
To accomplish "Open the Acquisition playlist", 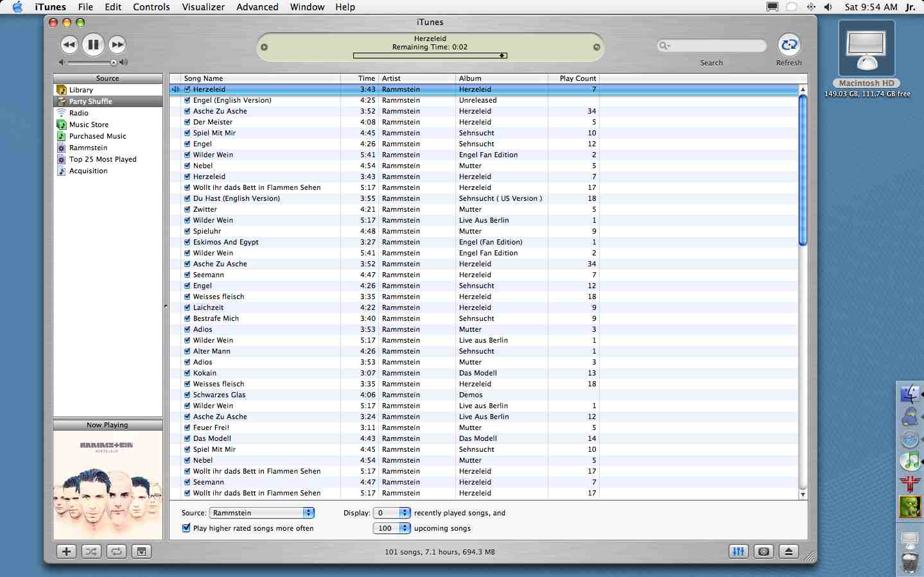I will pyautogui.click(x=89, y=171).
